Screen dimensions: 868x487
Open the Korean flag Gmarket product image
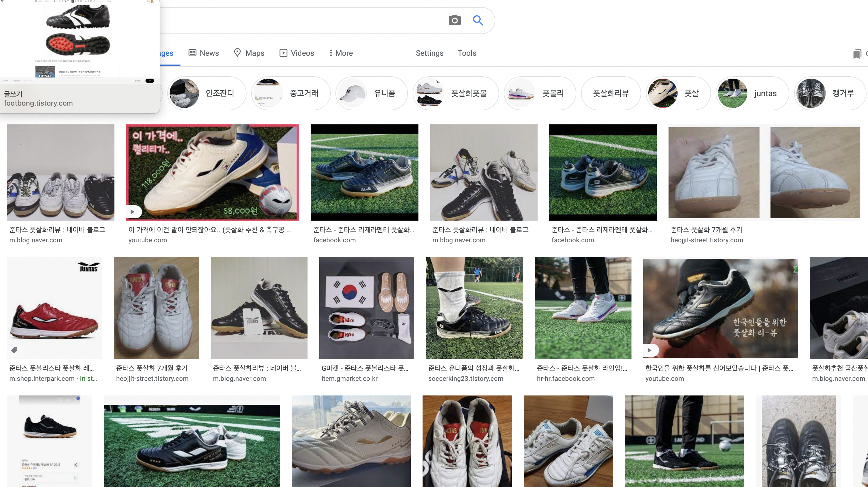point(366,308)
